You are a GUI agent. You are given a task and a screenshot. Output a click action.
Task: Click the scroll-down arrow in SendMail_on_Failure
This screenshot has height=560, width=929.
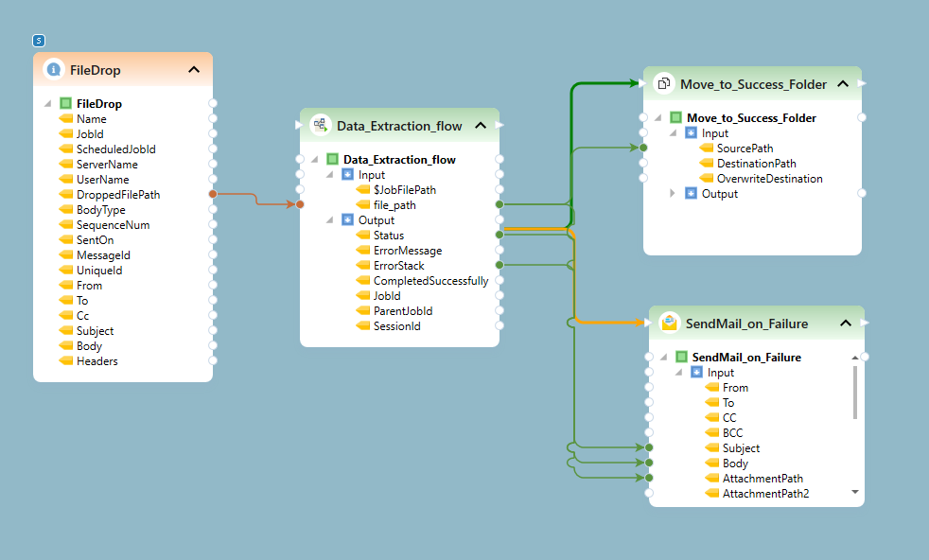click(x=855, y=492)
